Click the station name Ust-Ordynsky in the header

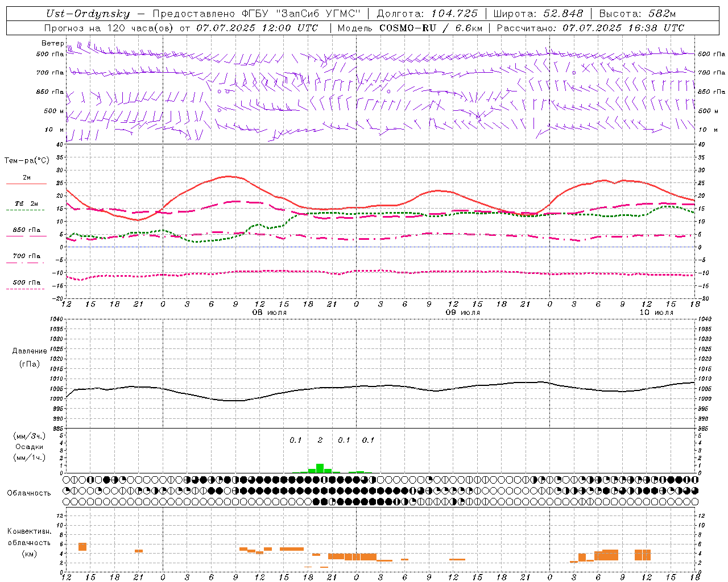point(88,14)
